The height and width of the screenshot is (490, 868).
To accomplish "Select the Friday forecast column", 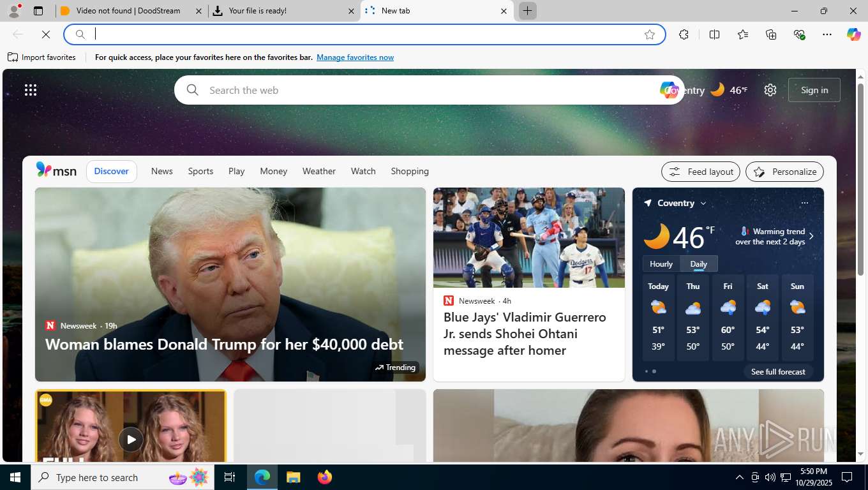I will tap(728, 317).
